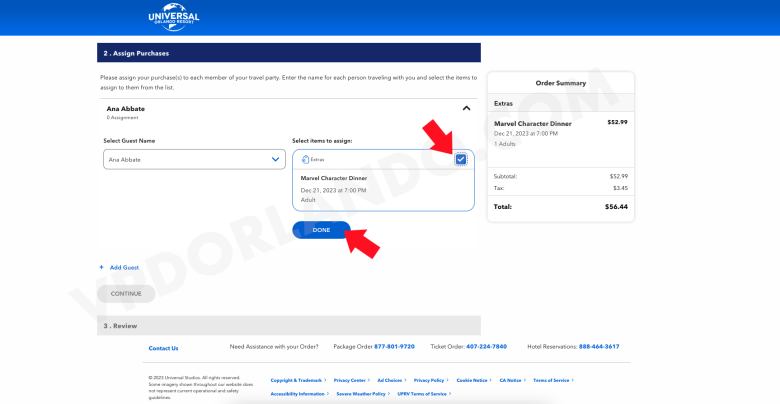Click the Order Summary heading
Image resolution: width=780 pixels, height=404 pixels.
click(x=561, y=83)
